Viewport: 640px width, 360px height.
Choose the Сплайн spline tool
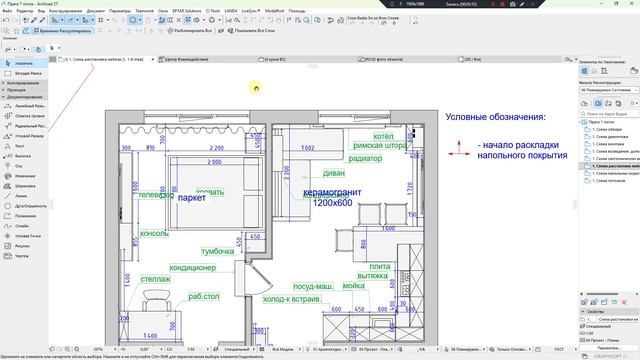(24, 226)
